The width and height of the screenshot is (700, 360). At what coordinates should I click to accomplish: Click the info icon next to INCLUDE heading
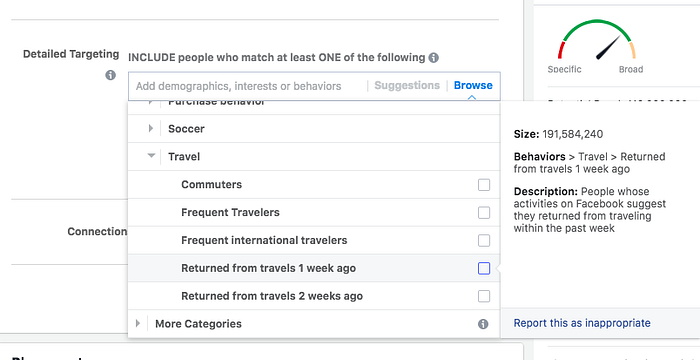click(433, 58)
